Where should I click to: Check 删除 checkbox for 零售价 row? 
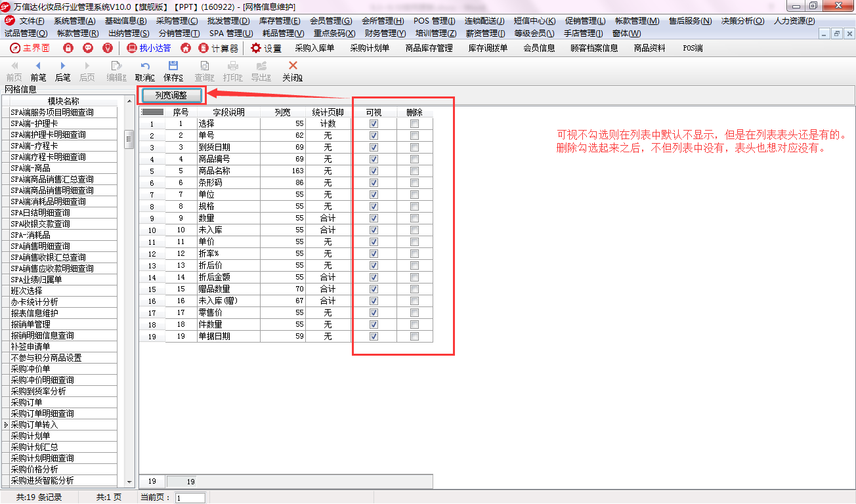[414, 312]
